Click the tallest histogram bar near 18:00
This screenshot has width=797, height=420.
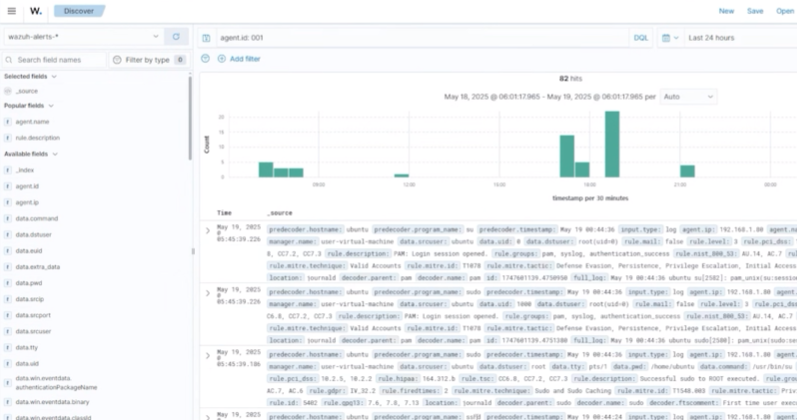point(612,144)
